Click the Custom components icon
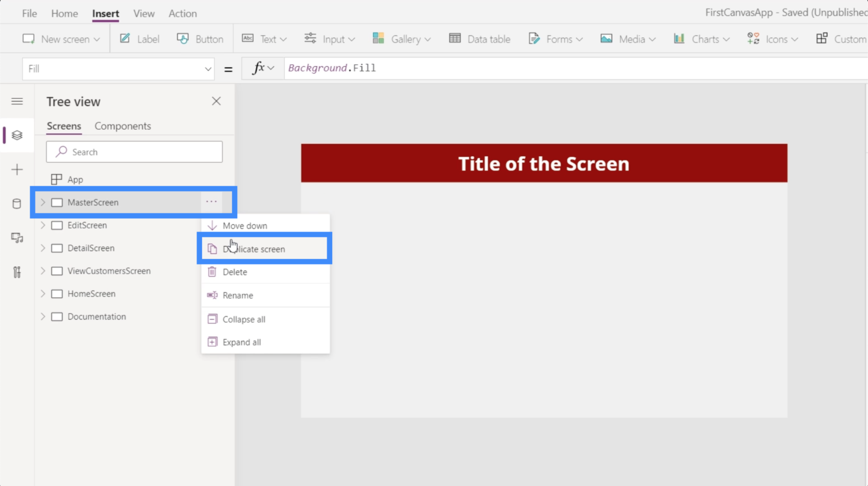Image resolution: width=868 pixels, height=486 pixels. click(822, 38)
